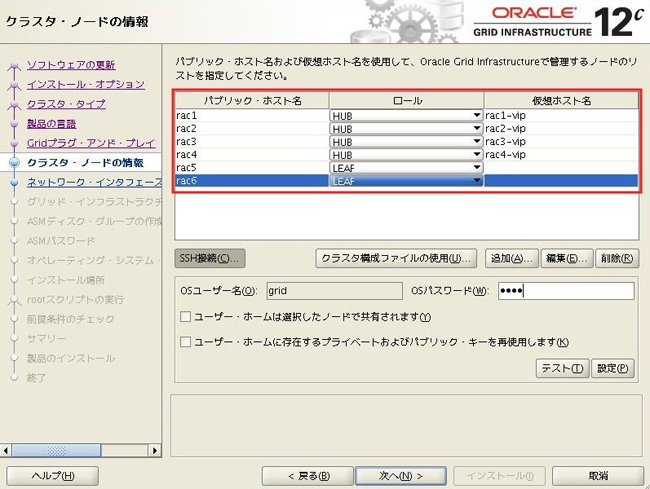This screenshot has width=650, height=489.
Task: Delete selected node with 削除 button
Action: click(x=615, y=258)
